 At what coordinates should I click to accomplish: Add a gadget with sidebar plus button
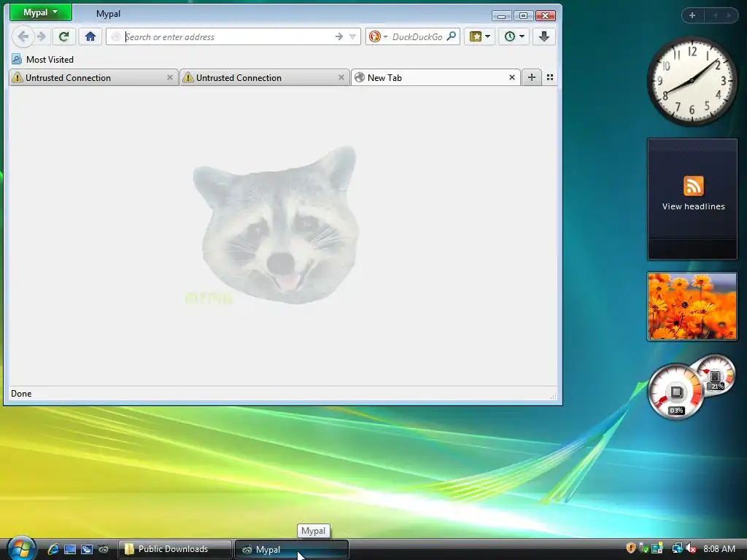coord(692,15)
